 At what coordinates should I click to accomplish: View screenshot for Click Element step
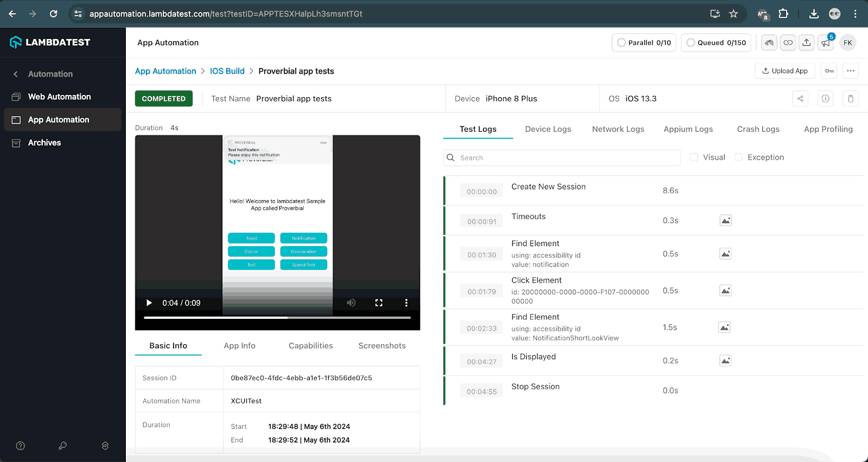tap(725, 291)
